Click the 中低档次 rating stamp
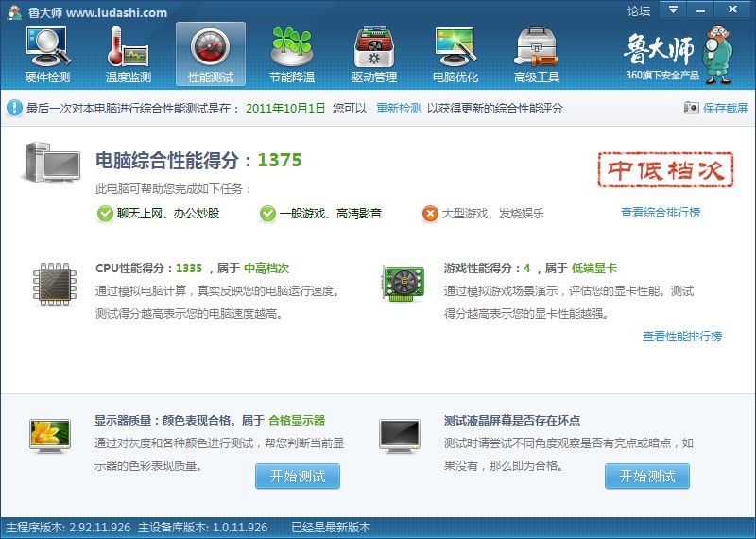The image size is (756, 539). (665, 169)
